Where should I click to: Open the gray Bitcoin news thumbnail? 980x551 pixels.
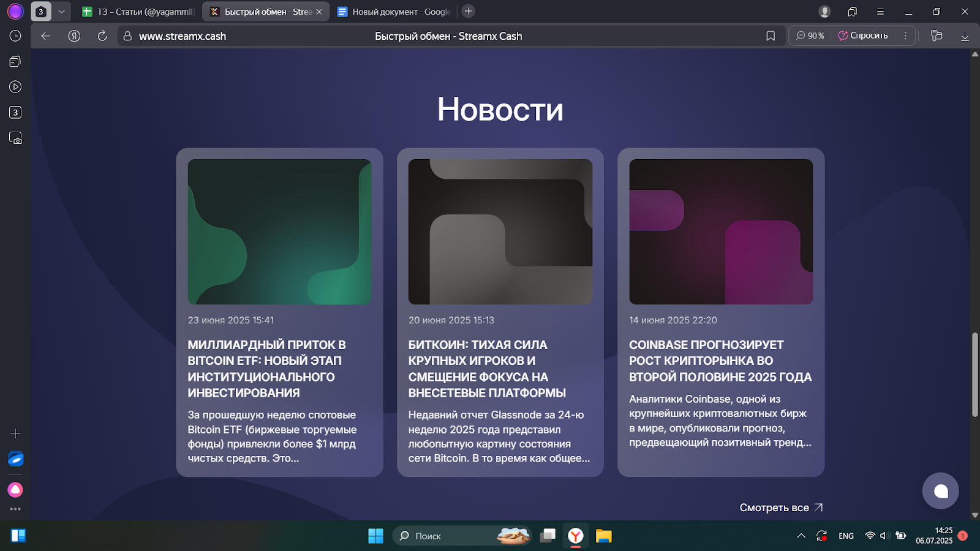tap(500, 232)
